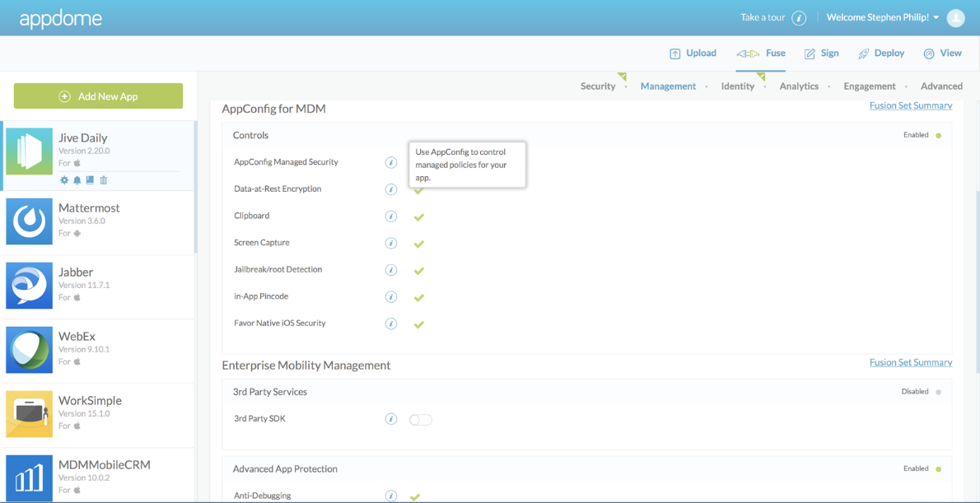Collapse the Advanced App Protection section header
980x503 pixels.
[x=587, y=468]
